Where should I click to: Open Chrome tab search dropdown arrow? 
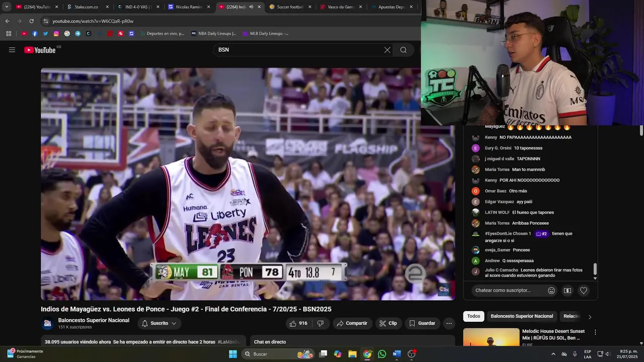[7, 7]
